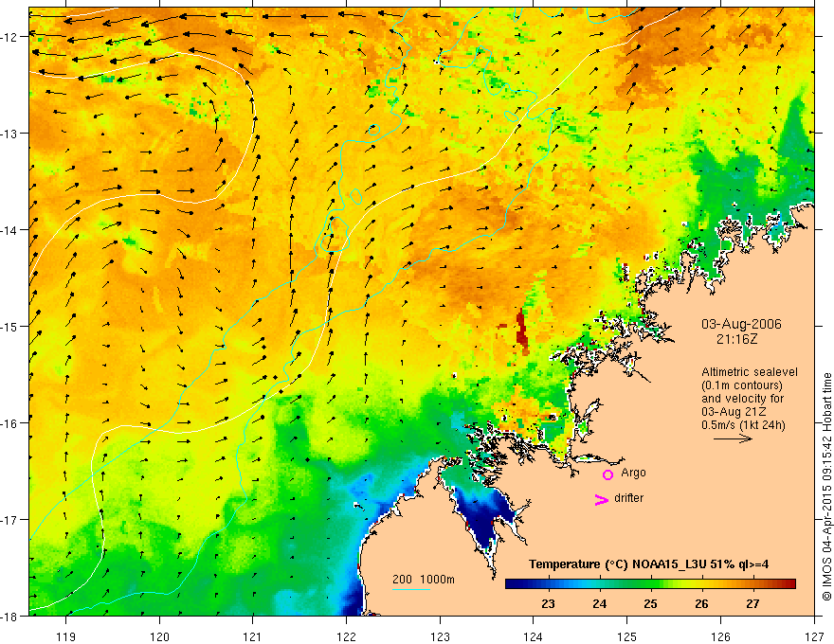
Task: Click the color bar value 24
Action: coord(599,604)
